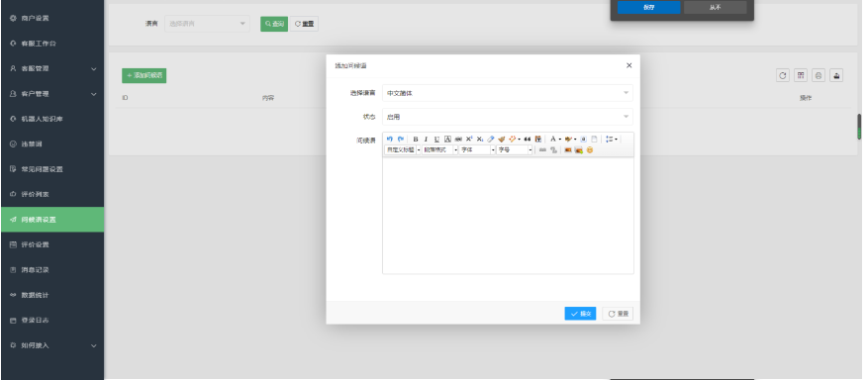Run auto typeset with the wand icon
The height and width of the screenshot is (380, 868).
click(x=513, y=139)
